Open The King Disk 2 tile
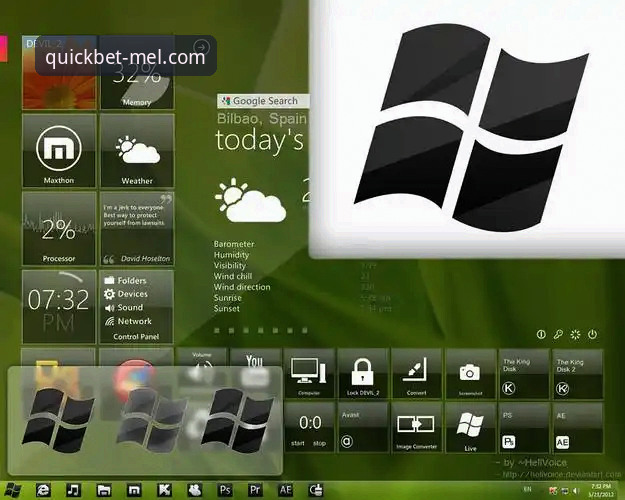The width and height of the screenshot is (625, 500). point(578,374)
